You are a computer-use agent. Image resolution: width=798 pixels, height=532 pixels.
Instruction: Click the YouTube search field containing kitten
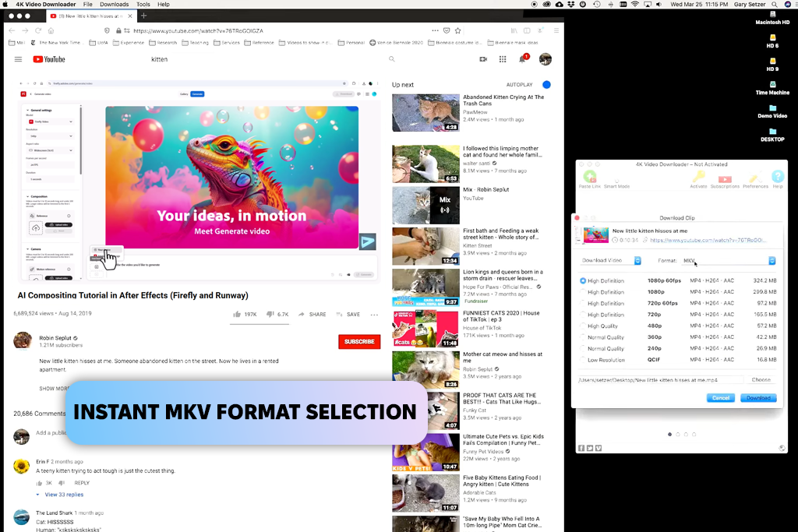coord(265,59)
